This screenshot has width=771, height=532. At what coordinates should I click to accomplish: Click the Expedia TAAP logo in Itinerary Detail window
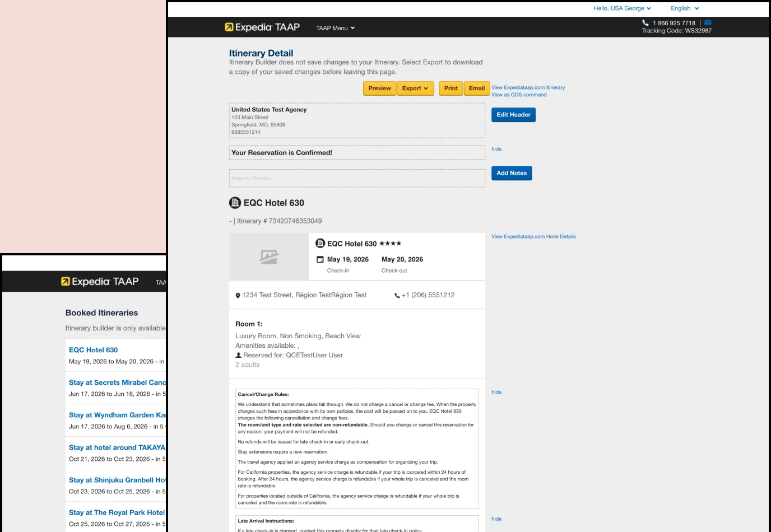click(x=262, y=27)
